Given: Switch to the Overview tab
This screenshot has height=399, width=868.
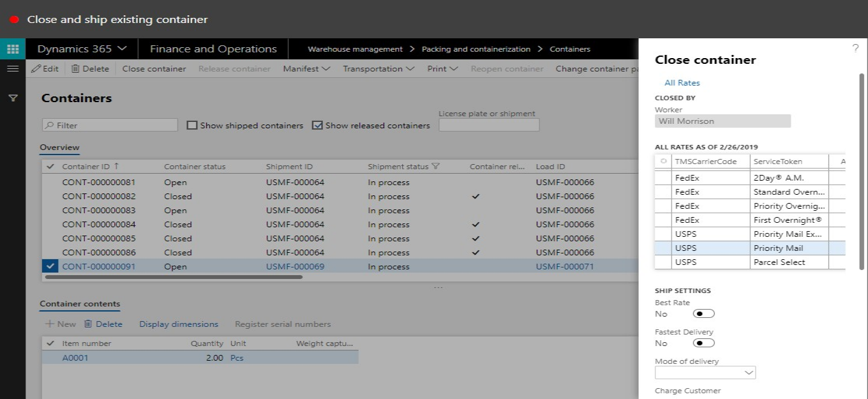Looking at the screenshot, I should 59,147.
